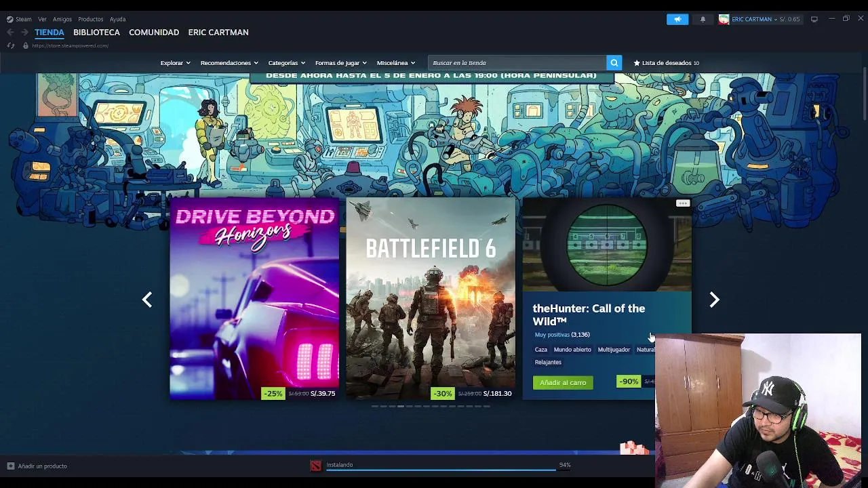Click the S/. 0.65 wallet balance

pyautogui.click(x=789, y=19)
